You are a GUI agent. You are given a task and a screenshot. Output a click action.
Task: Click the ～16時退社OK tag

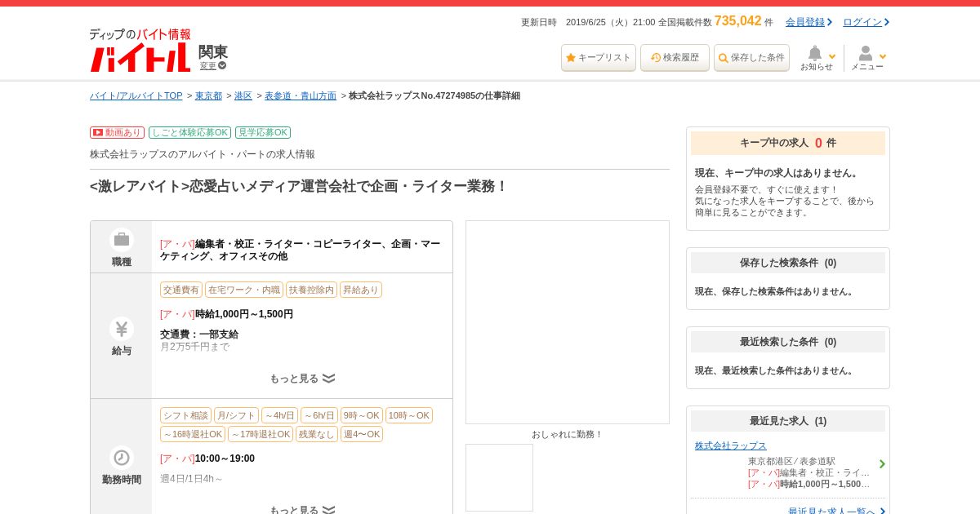pyautogui.click(x=193, y=434)
